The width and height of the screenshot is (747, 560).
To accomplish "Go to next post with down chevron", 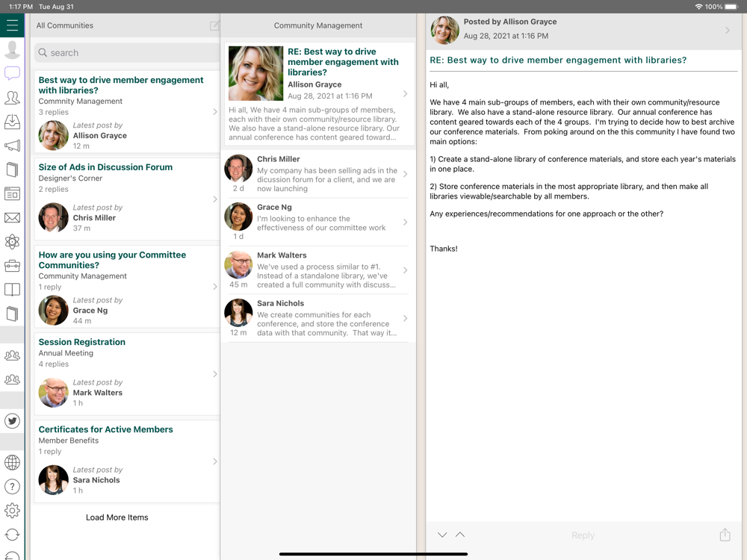I will pos(442,535).
